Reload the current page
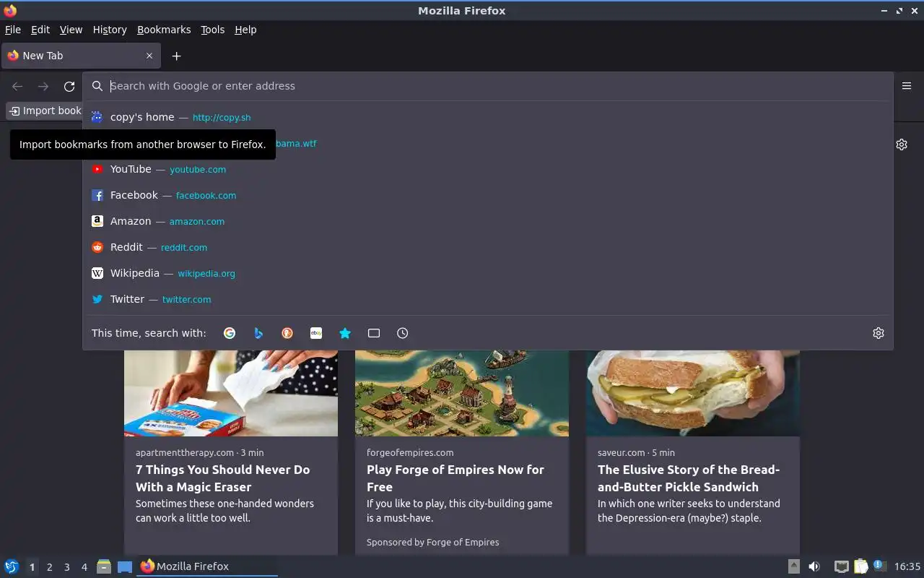 click(x=69, y=87)
